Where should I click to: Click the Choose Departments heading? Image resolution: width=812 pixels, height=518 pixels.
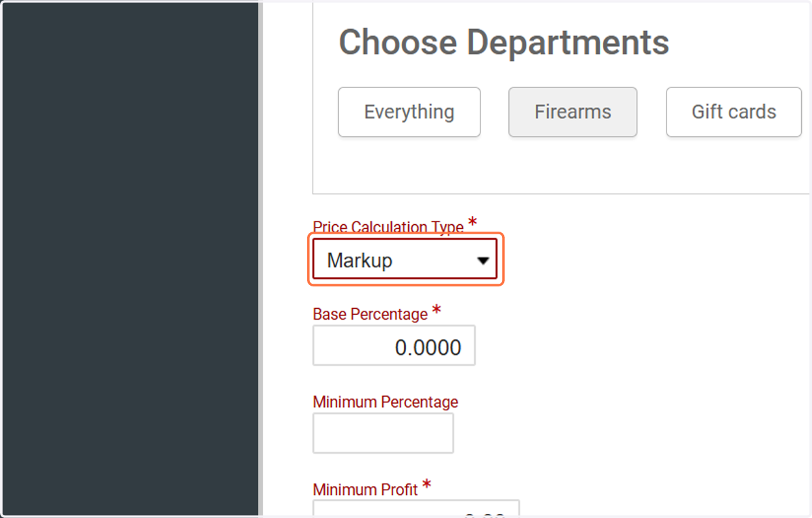pyautogui.click(x=504, y=43)
